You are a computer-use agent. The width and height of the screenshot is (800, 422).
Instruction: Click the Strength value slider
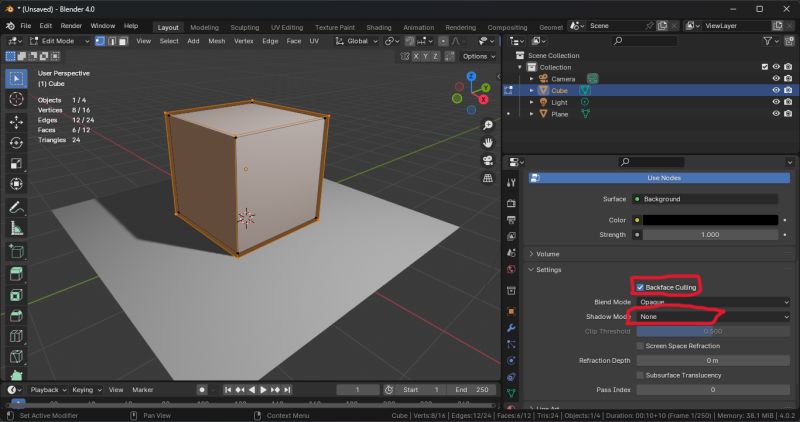coord(710,235)
